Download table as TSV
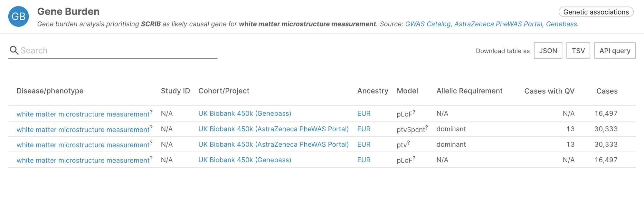Image resolution: width=644 pixels, height=198 pixels. click(x=578, y=51)
